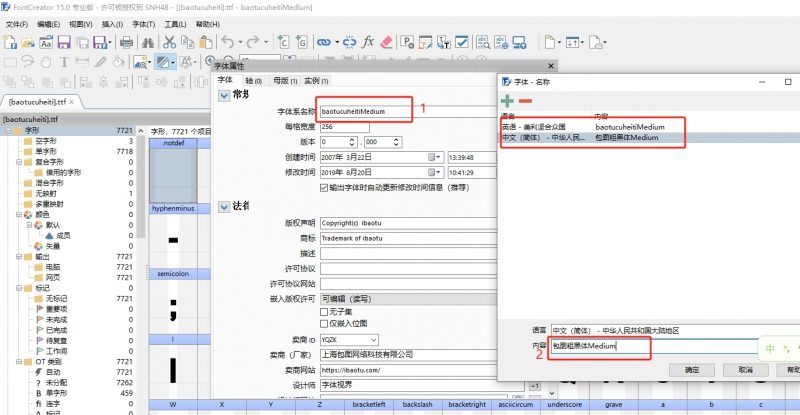Open Find with the binoculars icon

pos(148,42)
